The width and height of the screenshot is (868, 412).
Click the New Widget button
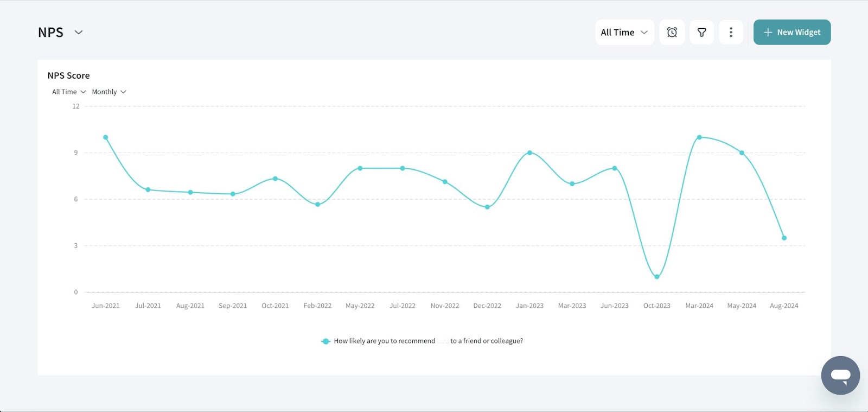pos(792,33)
